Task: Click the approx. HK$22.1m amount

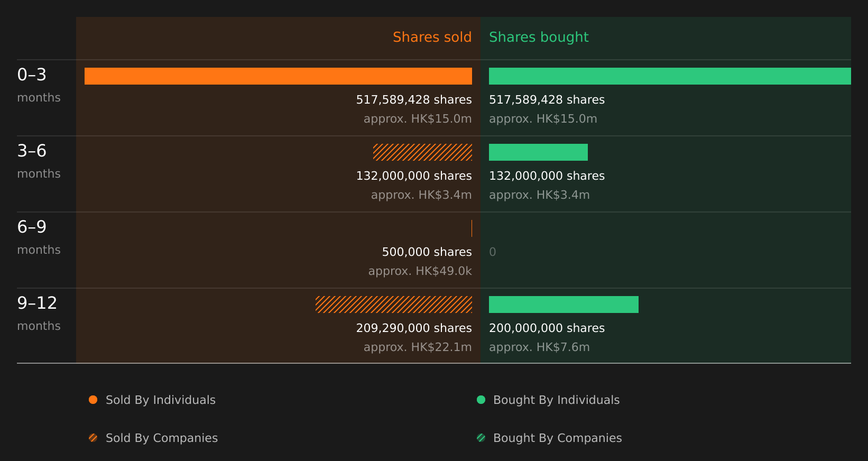Action: (418, 347)
